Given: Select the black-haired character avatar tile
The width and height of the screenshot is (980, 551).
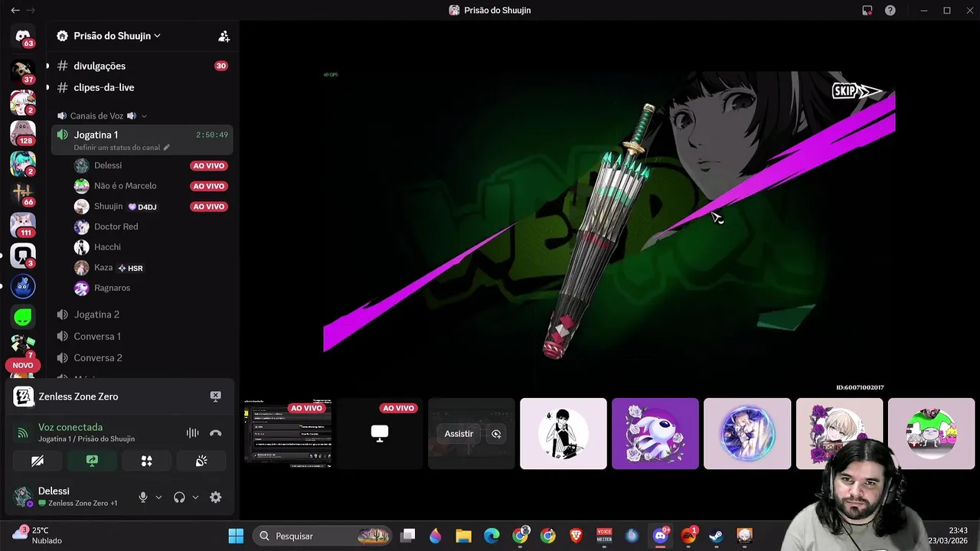Looking at the screenshot, I should [x=563, y=433].
